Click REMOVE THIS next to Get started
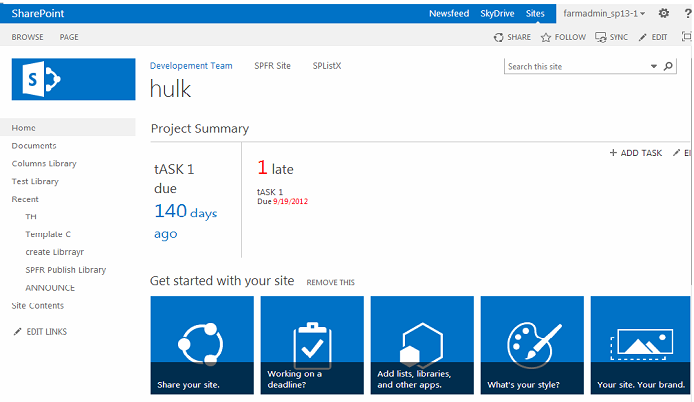 tap(330, 282)
